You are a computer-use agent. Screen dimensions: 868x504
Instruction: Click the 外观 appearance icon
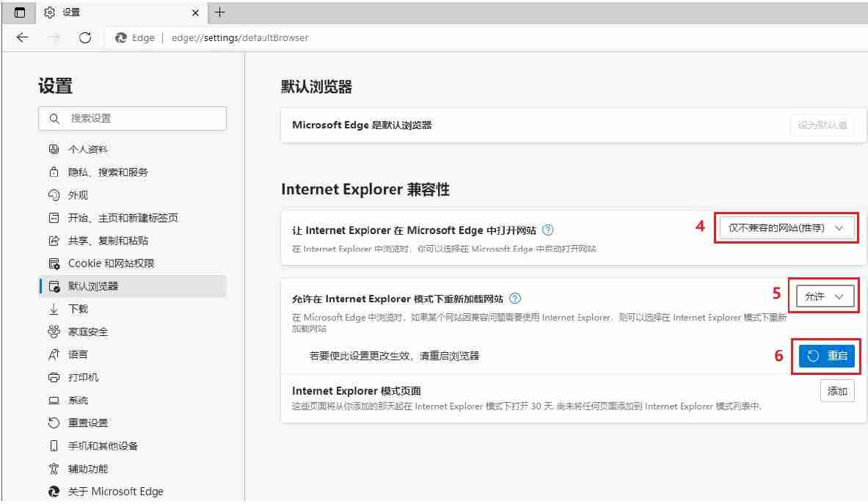coord(54,194)
